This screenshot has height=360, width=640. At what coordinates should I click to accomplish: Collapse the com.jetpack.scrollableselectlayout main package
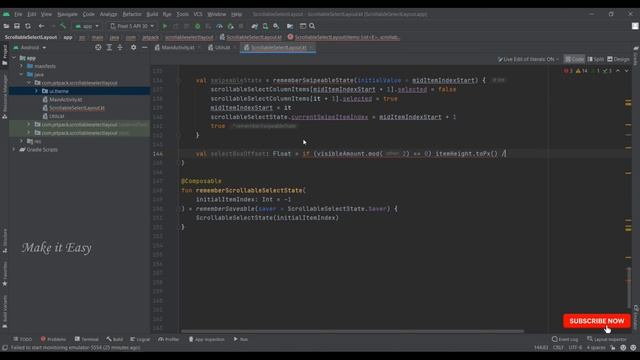click(x=29, y=83)
